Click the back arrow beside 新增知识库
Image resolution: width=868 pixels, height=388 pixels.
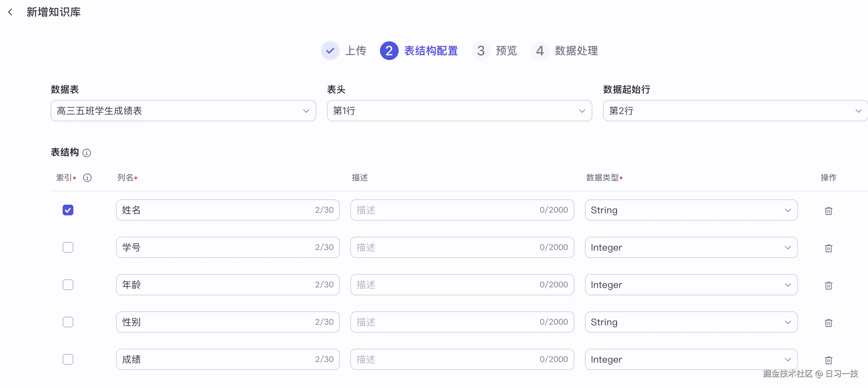point(10,12)
